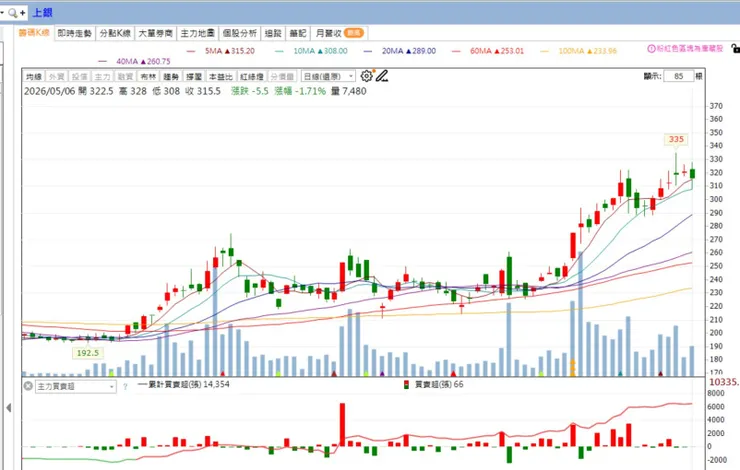Click the 顯示 bar count field showing 85
The width and height of the screenshot is (740, 470).
click(679, 76)
